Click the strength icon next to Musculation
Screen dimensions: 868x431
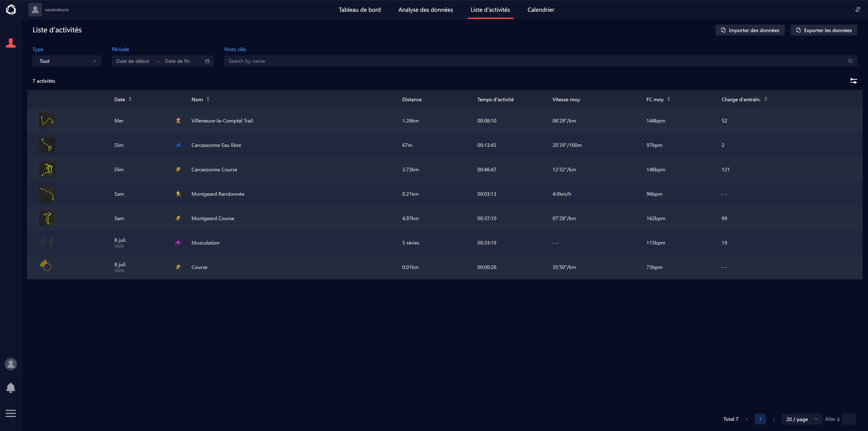point(178,243)
